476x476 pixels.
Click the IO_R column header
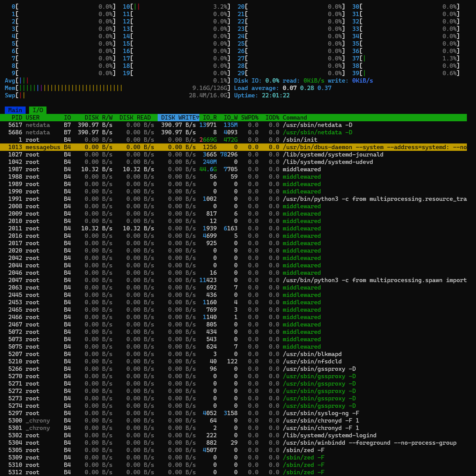pos(210,117)
